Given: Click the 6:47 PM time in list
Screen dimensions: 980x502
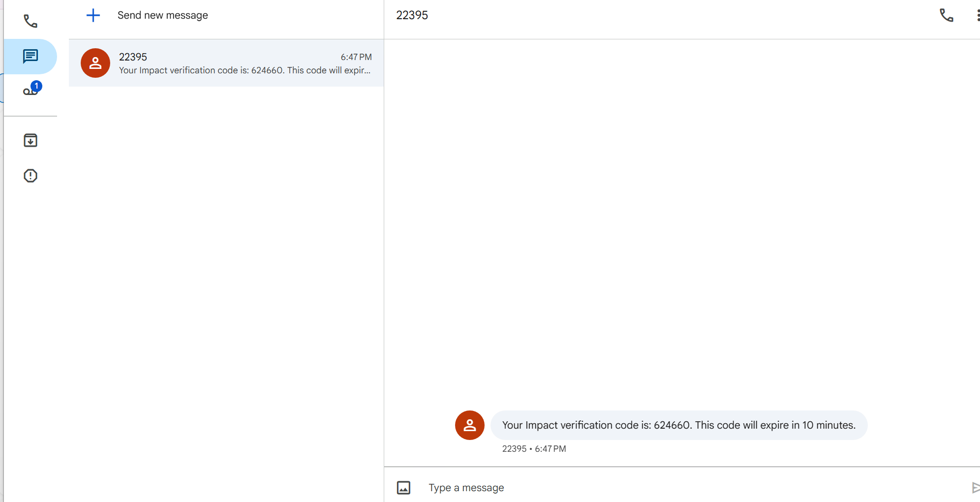Looking at the screenshot, I should (x=356, y=57).
